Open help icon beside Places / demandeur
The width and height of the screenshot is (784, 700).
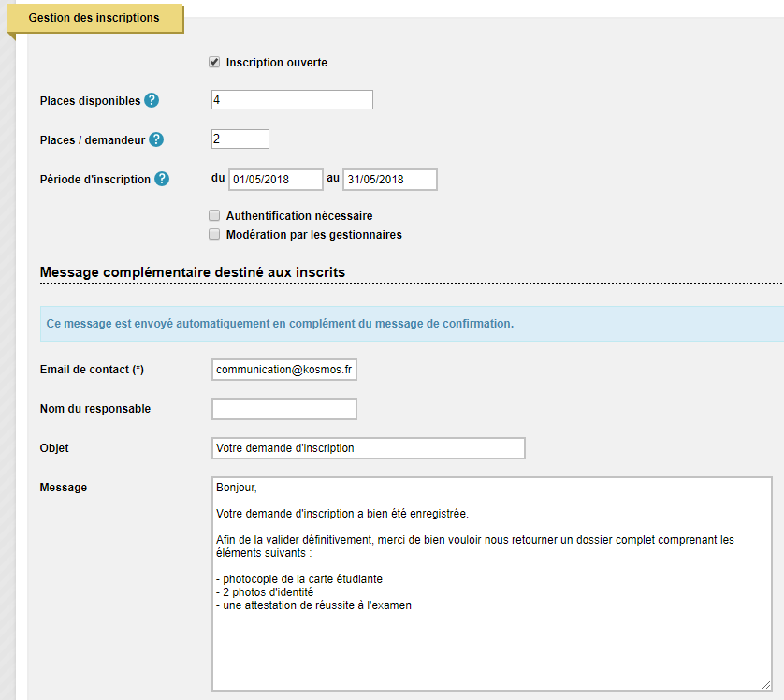(156, 139)
